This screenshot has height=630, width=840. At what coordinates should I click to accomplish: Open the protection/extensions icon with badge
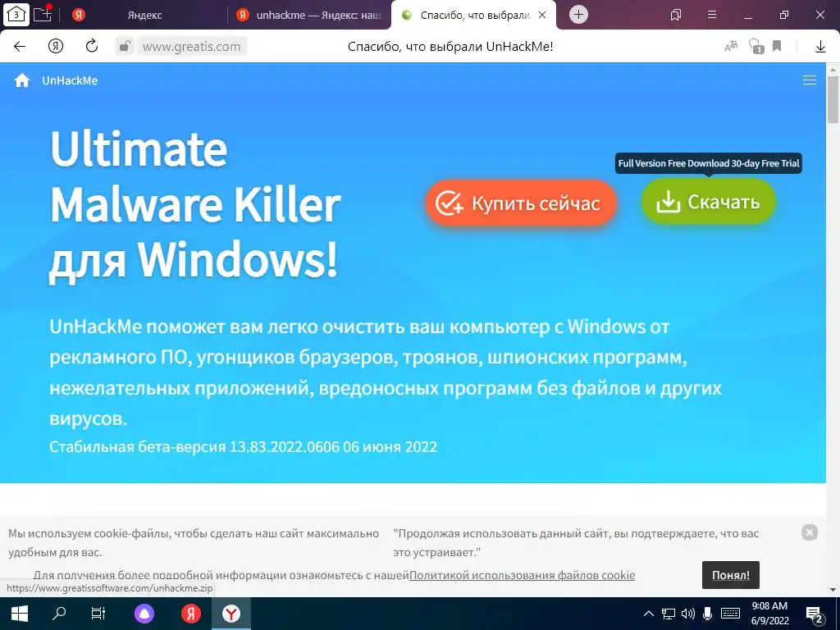pos(756,46)
